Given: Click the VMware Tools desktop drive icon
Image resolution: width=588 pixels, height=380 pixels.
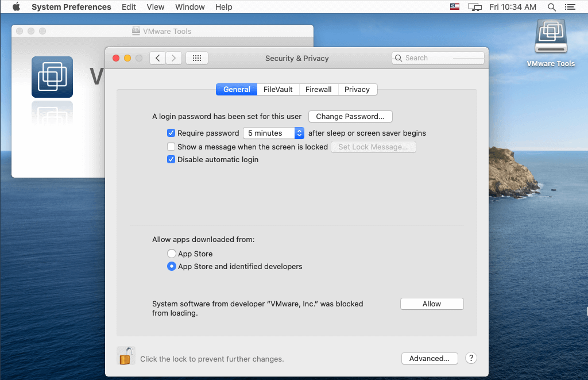Looking at the screenshot, I should pyautogui.click(x=551, y=36).
